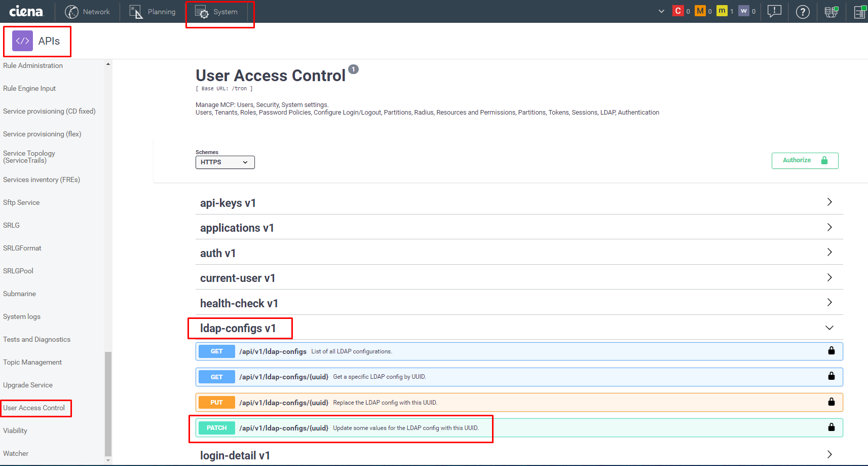Open the audit log icon at top right
This screenshot has height=466, width=868.
pos(859,12)
